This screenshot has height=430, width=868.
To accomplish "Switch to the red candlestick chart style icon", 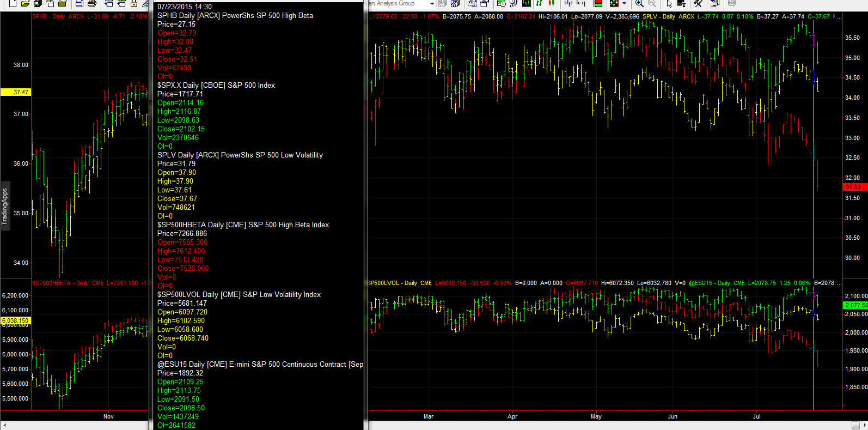I will point(551,3).
